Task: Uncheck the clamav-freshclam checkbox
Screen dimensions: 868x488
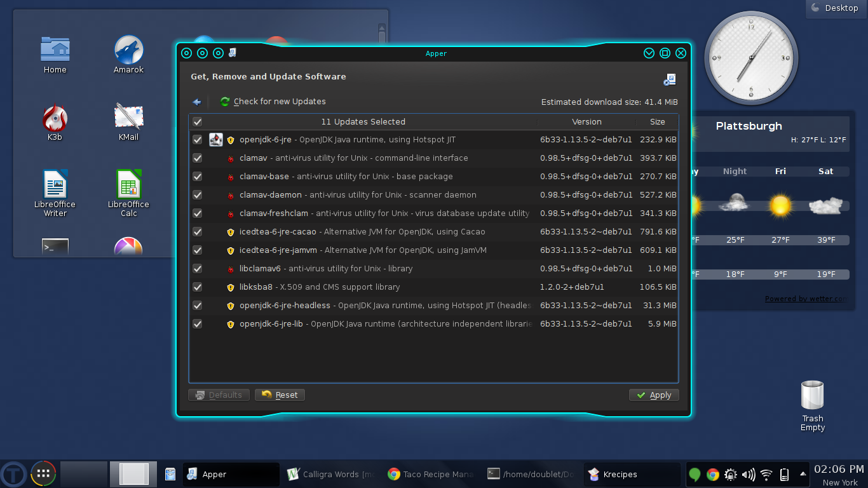Action: click(198, 213)
